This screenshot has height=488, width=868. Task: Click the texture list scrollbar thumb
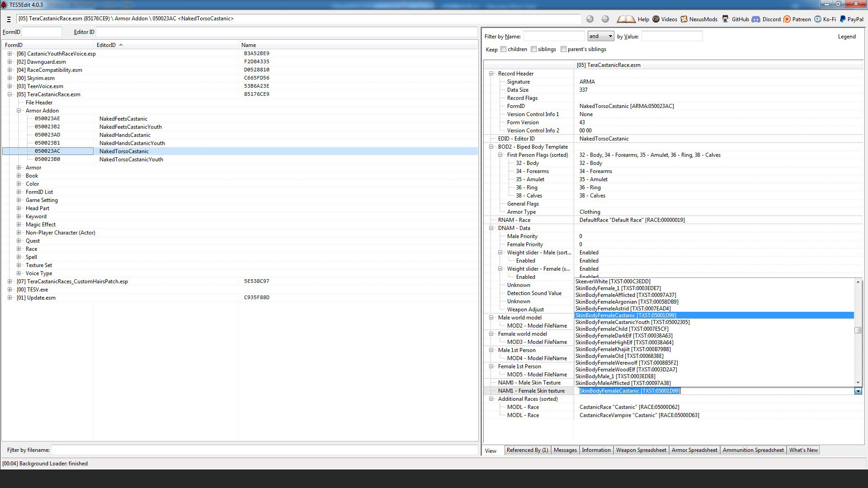click(858, 330)
